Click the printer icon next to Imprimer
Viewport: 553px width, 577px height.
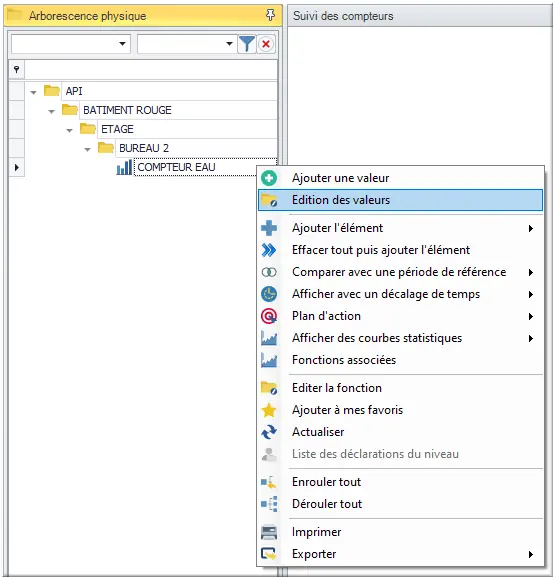point(269,532)
